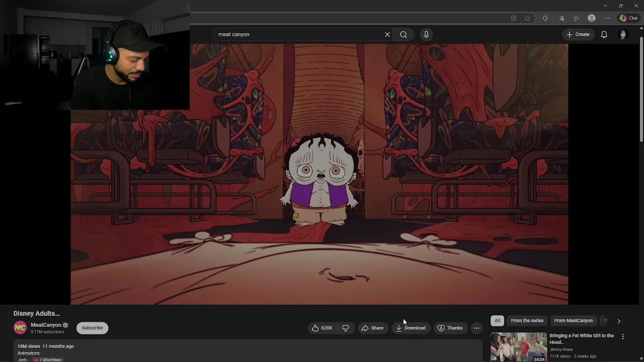
Task: Share the video
Action: [372, 328]
